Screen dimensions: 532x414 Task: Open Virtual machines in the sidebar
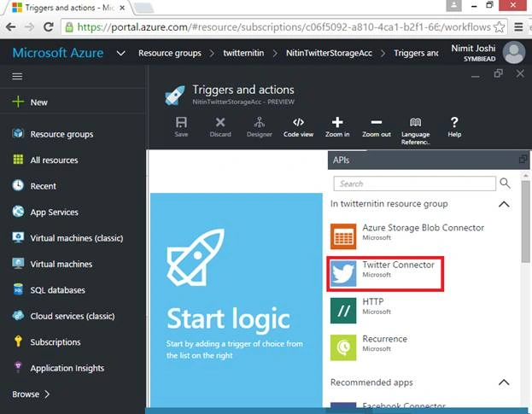pyautogui.click(x=61, y=264)
